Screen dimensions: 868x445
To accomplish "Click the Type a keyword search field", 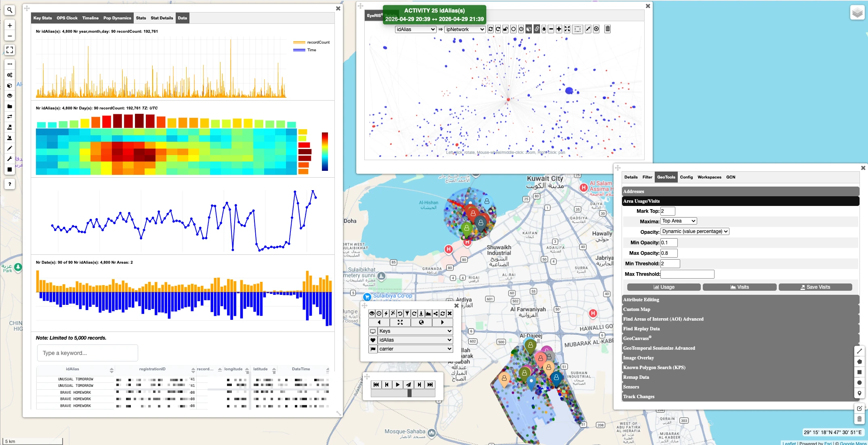I will (88, 353).
